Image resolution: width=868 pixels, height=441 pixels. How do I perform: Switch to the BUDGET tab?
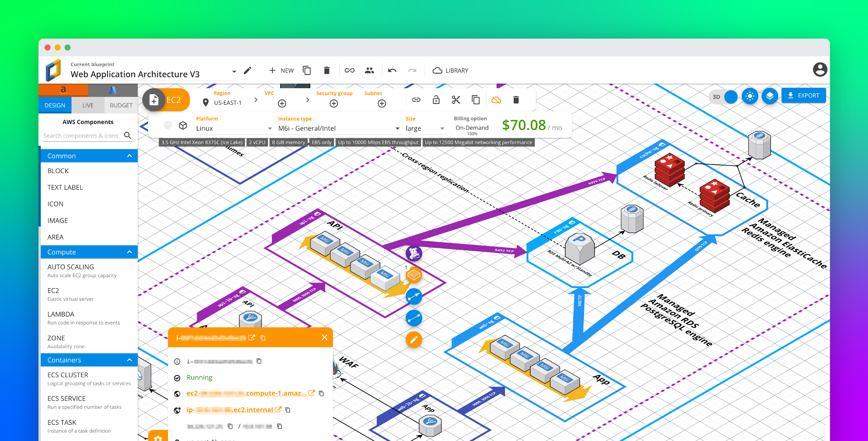(x=121, y=105)
